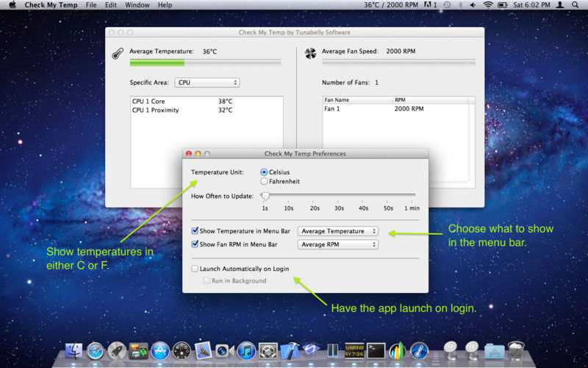
Task: Click the Bluetooth icon in the menu bar
Action: click(461, 5)
